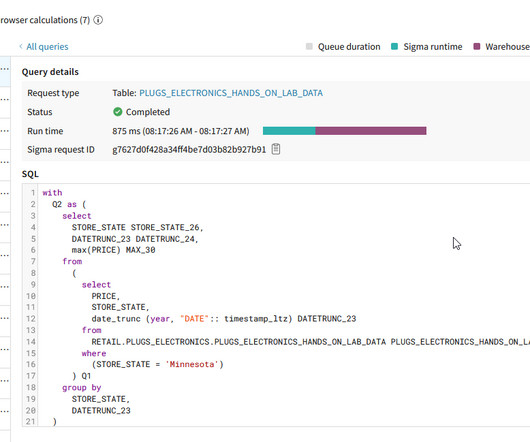Click the 'where' keyword on line 15
Viewport: 530px width, 442px height.
click(94, 353)
